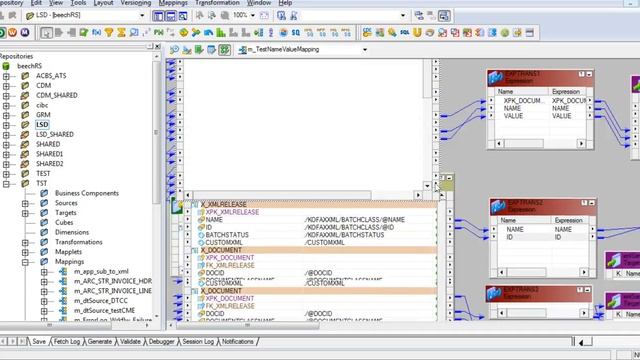The image size is (640, 360).
Task: Open the Mappings menu
Action: (173, 3)
